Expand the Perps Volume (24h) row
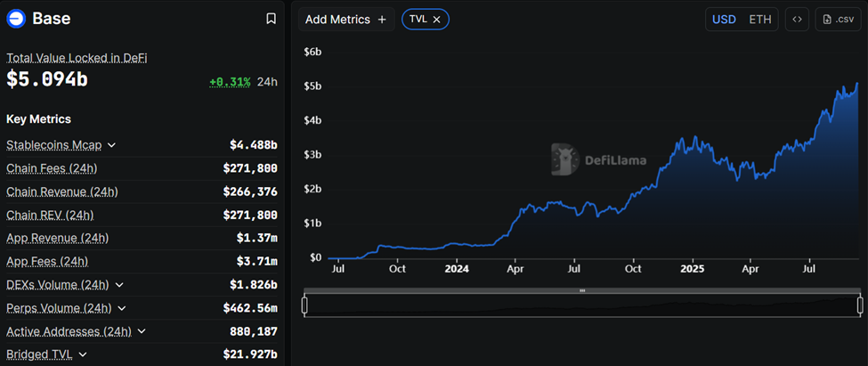Screen dimensions: 868x366 (122, 308)
